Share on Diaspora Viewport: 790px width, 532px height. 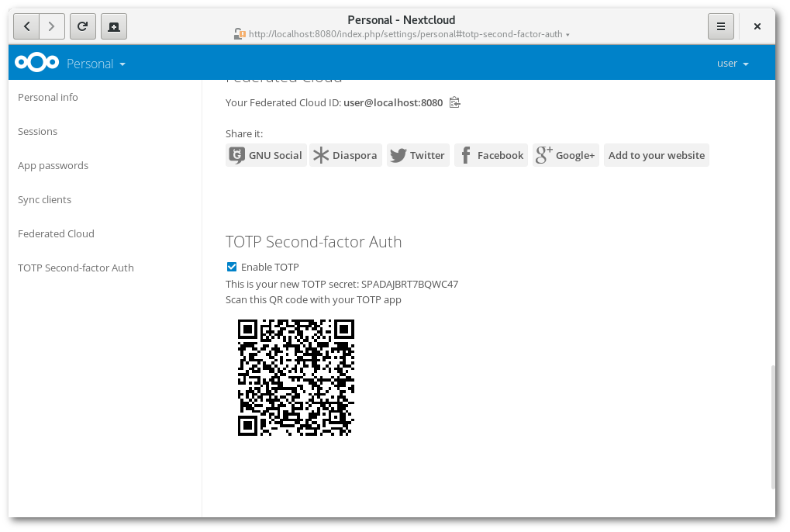346,155
